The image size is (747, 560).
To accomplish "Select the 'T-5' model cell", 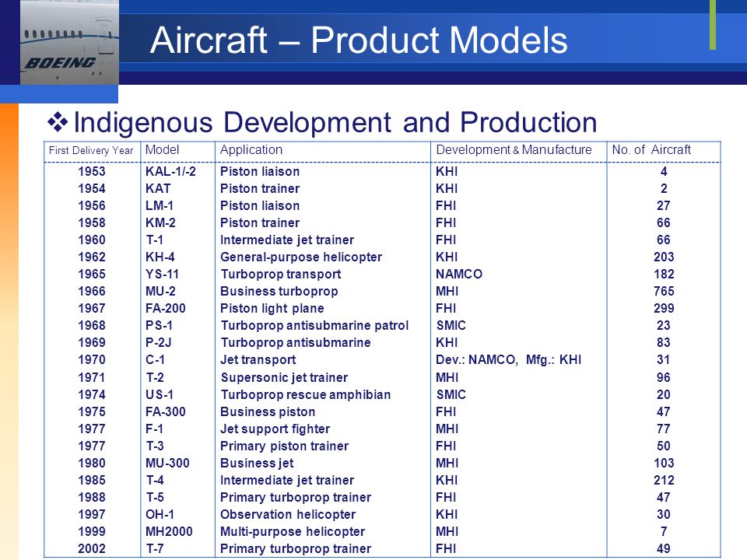I will coord(155,498).
